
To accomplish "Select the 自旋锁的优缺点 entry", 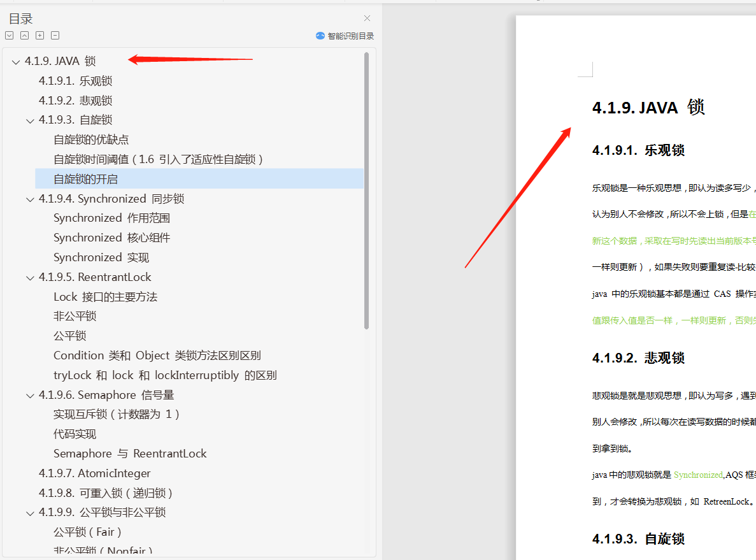I will point(89,139).
